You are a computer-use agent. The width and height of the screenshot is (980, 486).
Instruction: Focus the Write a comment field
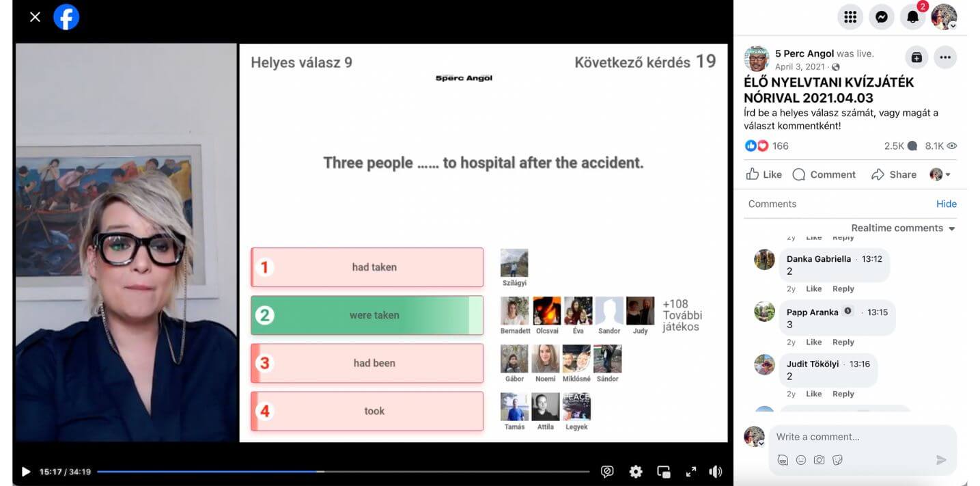863,437
